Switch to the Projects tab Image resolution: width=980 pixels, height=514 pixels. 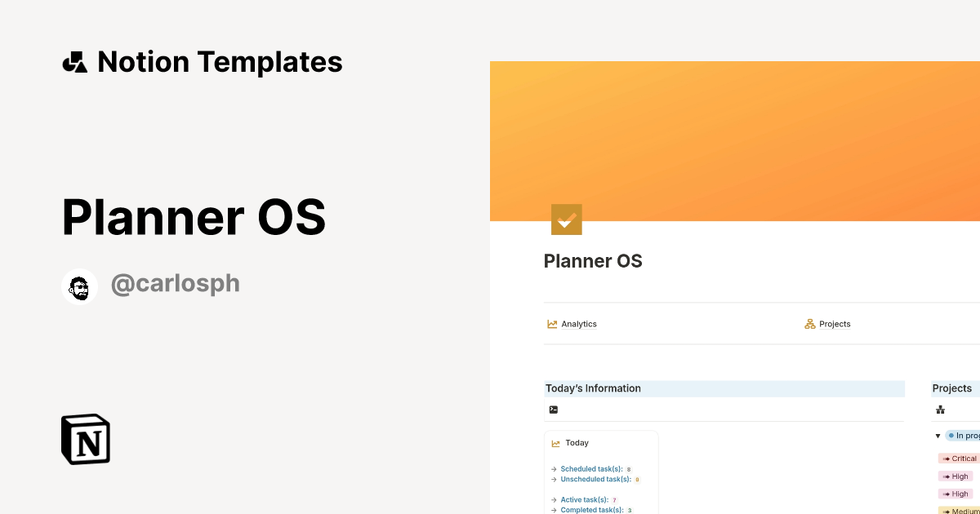click(x=835, y=324)
